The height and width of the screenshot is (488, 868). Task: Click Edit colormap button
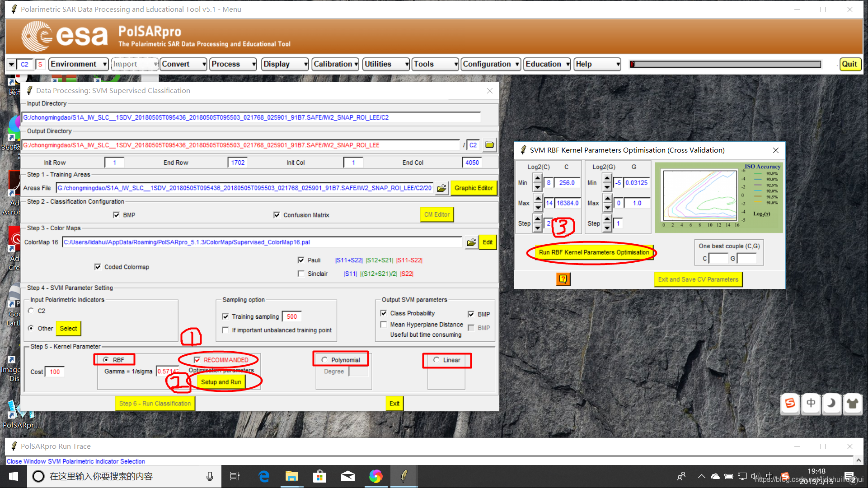point(488,242)
